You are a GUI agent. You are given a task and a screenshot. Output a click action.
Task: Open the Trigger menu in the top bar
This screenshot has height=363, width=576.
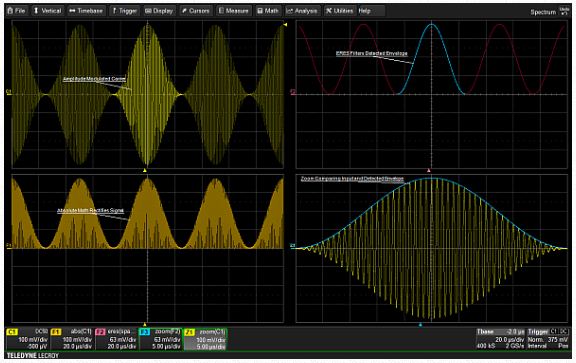(x=125, y=11)
